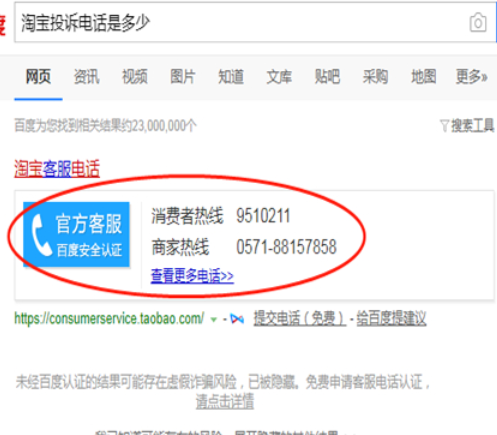
Task: Click the 请点击详情 link
Action: click(x=225, y=401)
